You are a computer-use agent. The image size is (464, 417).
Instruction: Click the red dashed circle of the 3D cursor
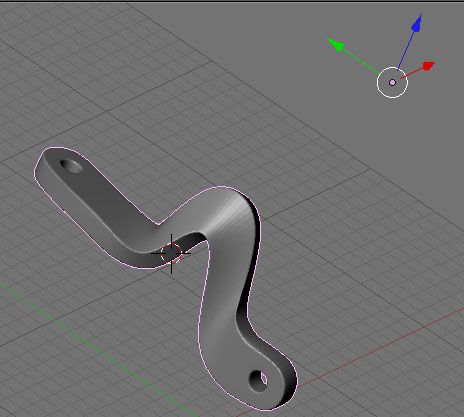pos(171,253)
